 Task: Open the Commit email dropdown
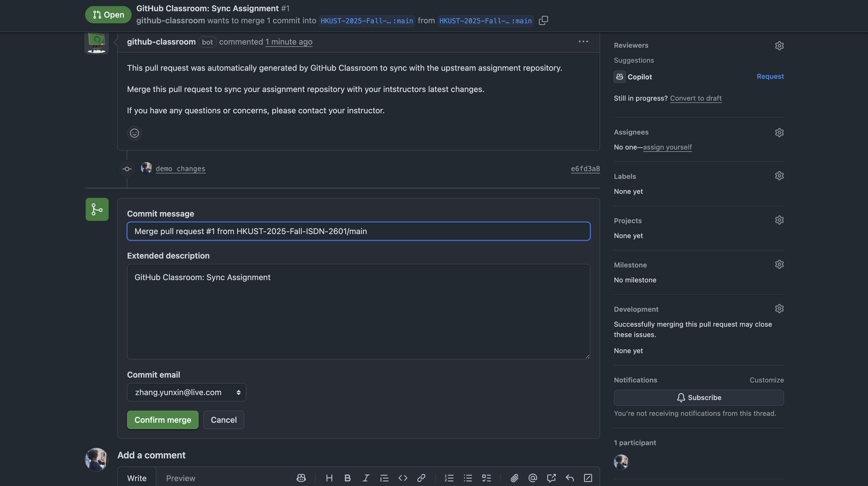pos(186,392)
